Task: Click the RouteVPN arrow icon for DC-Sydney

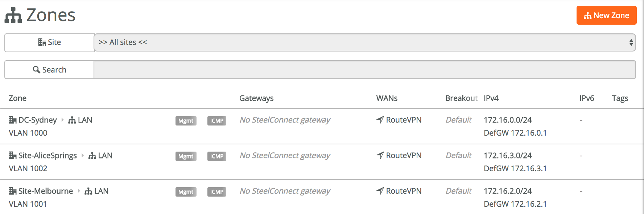Action: 380,120
